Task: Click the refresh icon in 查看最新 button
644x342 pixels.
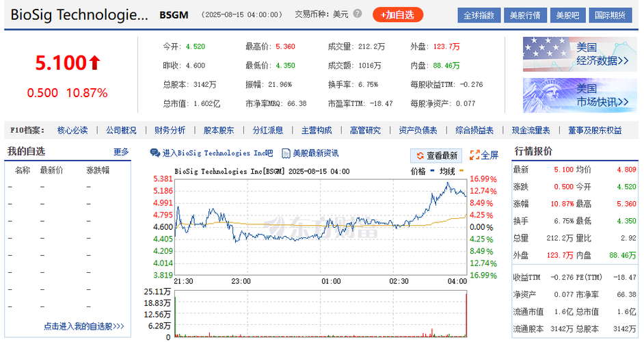Action: point(420,156)
